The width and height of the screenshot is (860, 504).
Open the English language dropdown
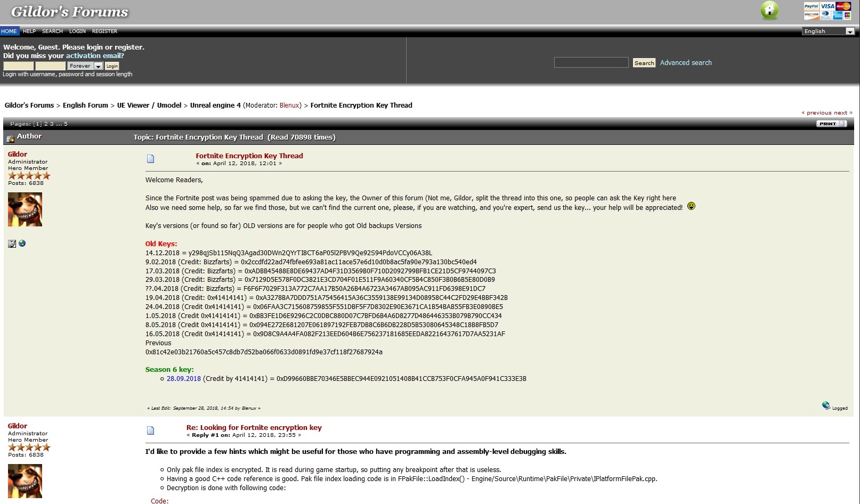coord(829,31)
